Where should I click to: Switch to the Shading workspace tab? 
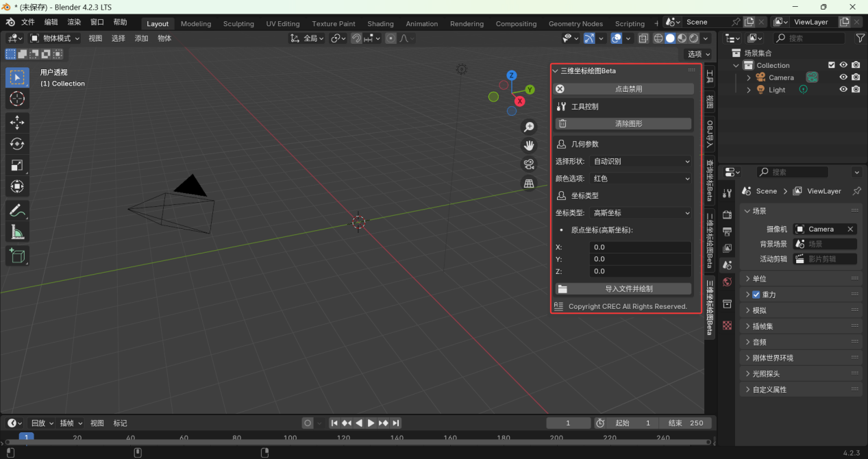(380, 23)
